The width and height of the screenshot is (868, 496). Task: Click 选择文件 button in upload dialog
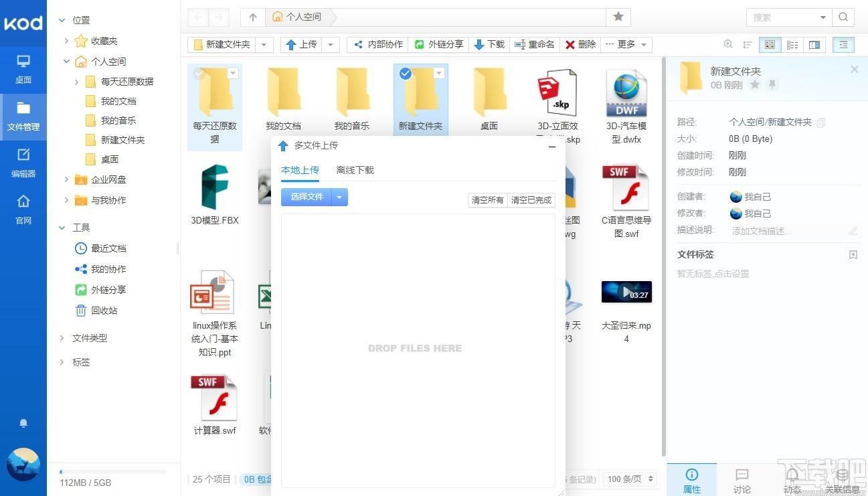click(307, 197)
